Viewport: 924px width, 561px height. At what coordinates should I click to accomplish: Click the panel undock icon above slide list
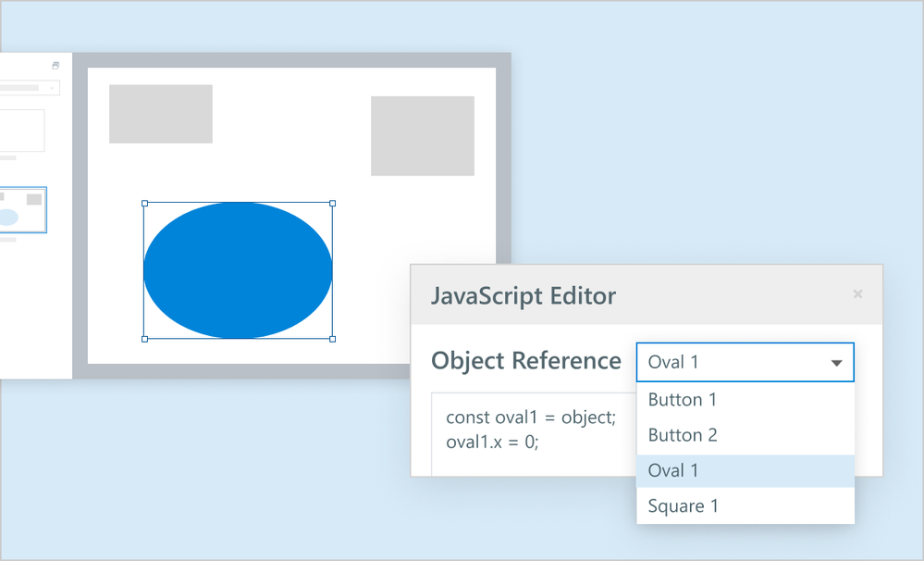pos(55,66)
